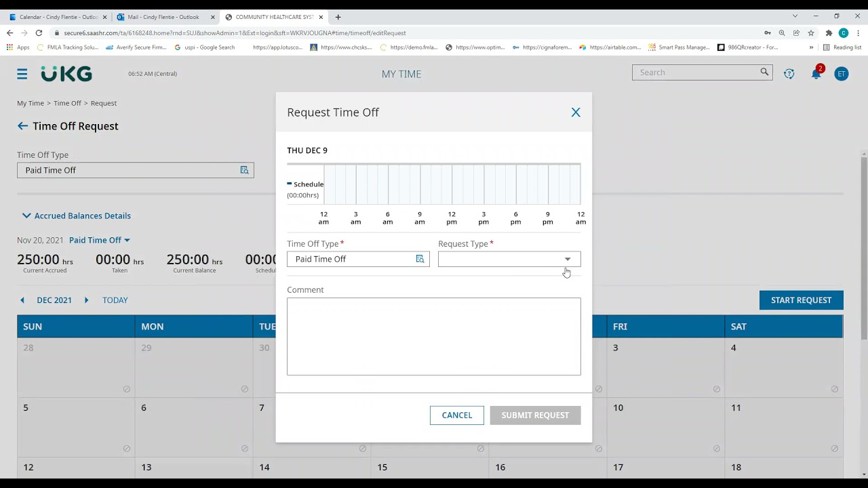
Task: Open Time Off Type lookup in dialog
Action: [x=420, y=259]
